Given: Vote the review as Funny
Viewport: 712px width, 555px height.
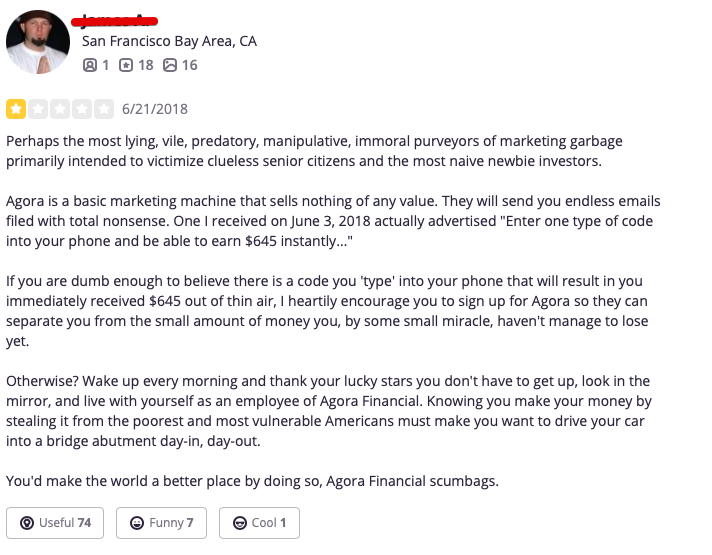Looking at the screenshot, I should [161, 523].
